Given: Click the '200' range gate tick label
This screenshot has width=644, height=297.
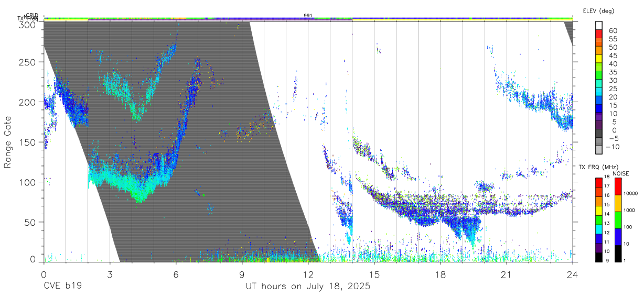Looking at the screenshot, I should (27, 102).
